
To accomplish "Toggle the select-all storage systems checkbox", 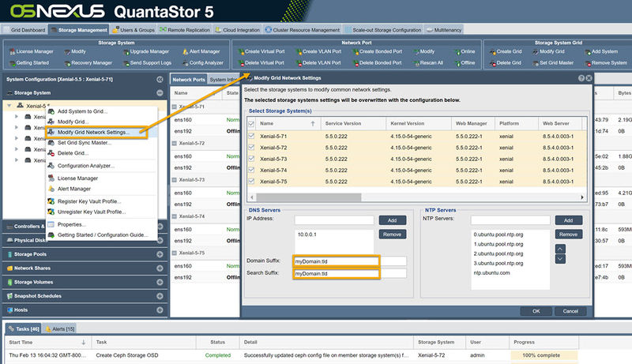I will (251, 124).
